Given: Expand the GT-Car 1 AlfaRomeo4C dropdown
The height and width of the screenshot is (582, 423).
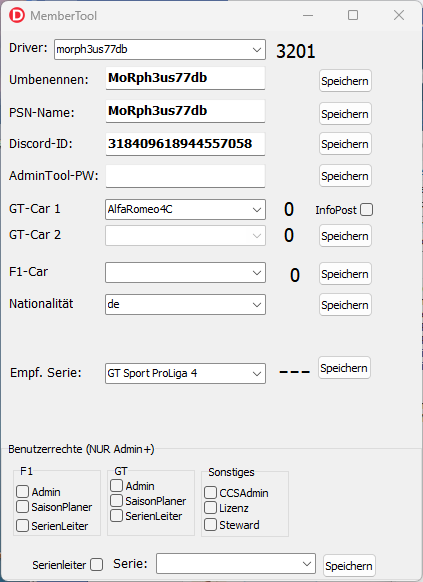Looking at the screenshot, I should click(185, 209).
